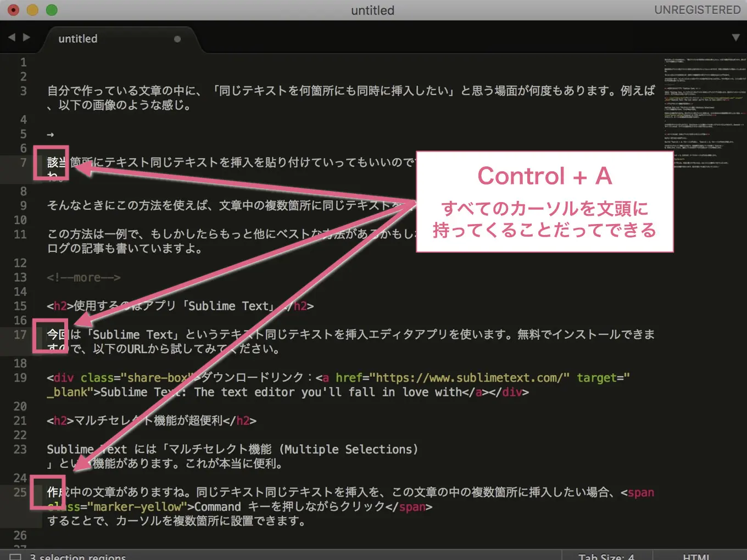Click the マルチセレクト機能が超便利 heading text
The height and width of the screenshot is (560, 747).
coord(148,421)
